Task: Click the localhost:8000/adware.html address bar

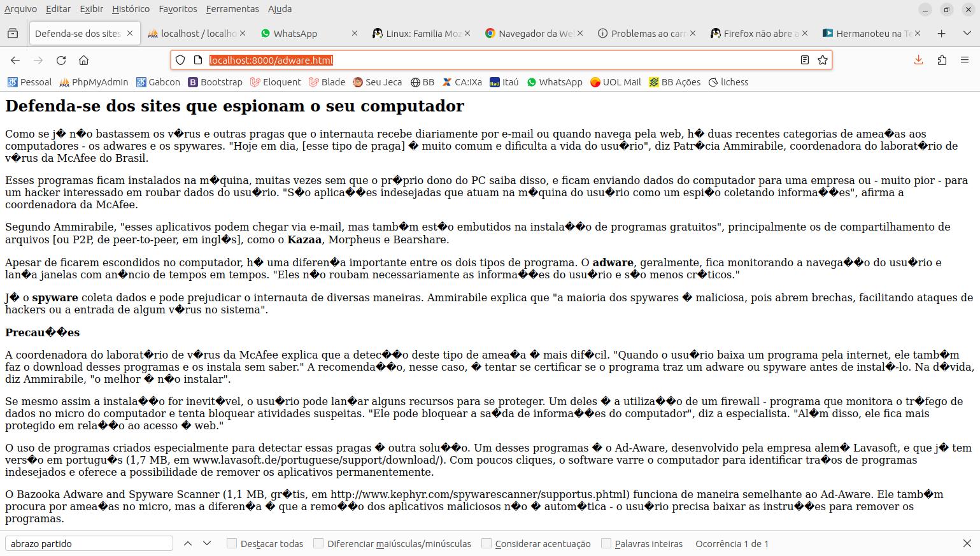Action: tap(501, 60)
